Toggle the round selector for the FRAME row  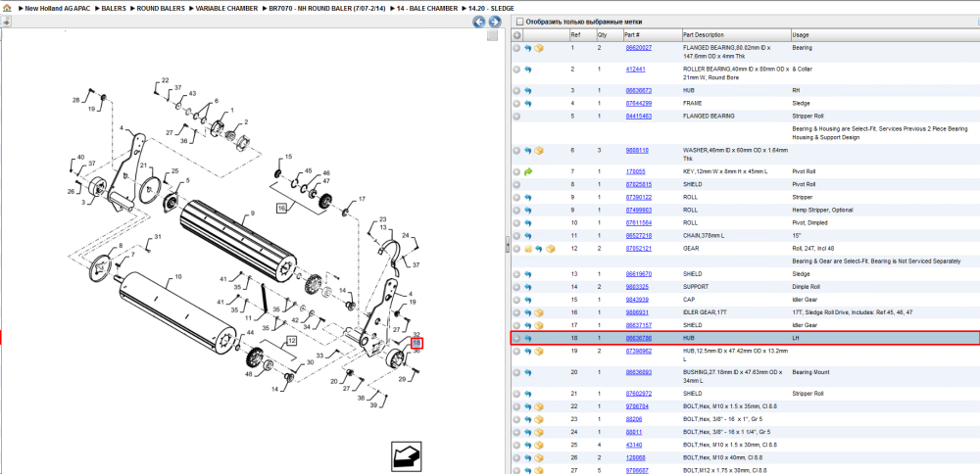coord(516,103)
